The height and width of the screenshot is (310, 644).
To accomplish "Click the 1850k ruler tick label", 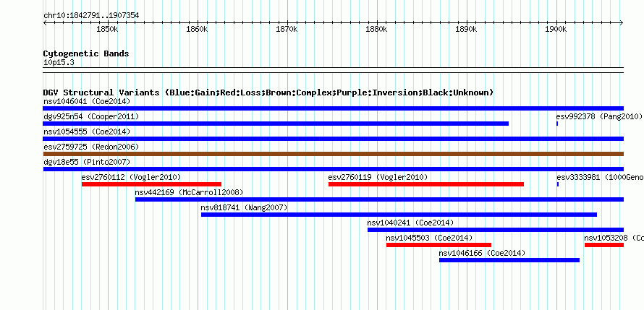I will [x=107, y=30].
